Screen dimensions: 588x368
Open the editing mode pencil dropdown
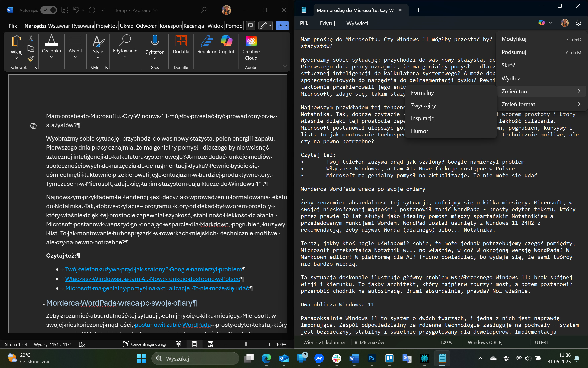265,26
